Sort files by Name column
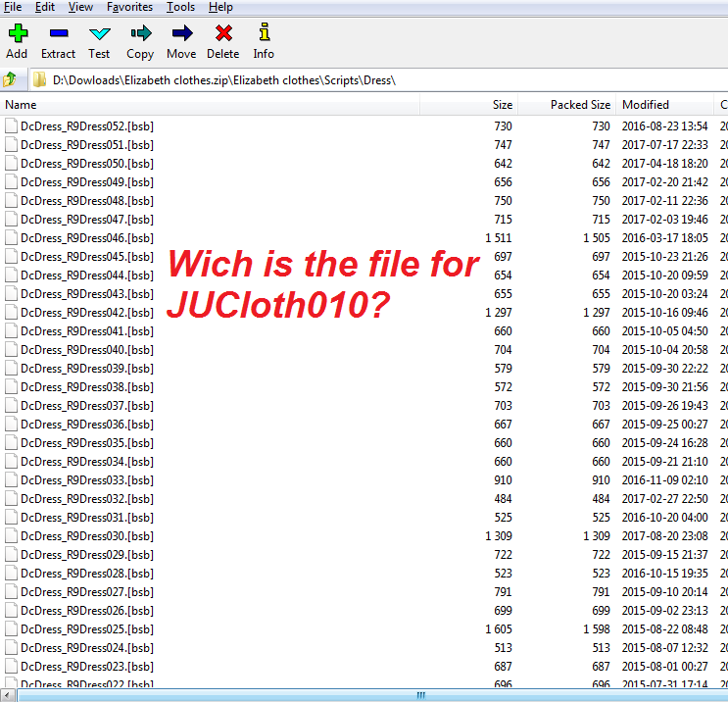 (x=21, y=105)
